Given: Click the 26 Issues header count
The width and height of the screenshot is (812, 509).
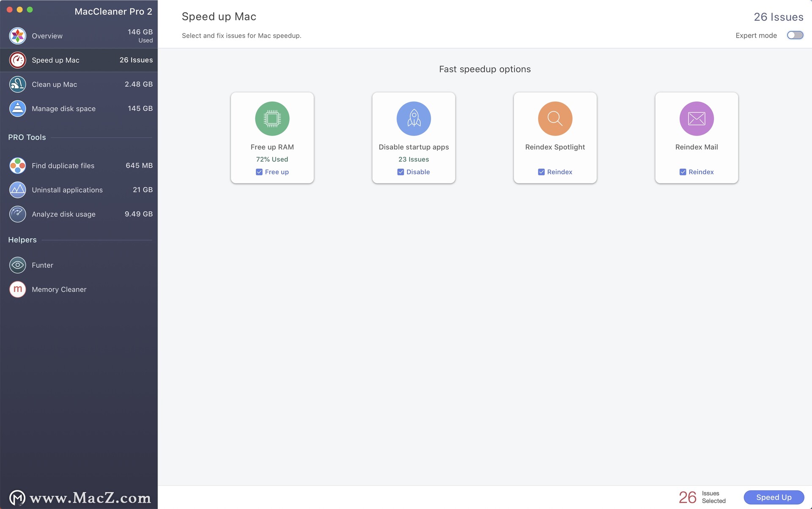Looking at the screenshot, I should tap(779, 17).
